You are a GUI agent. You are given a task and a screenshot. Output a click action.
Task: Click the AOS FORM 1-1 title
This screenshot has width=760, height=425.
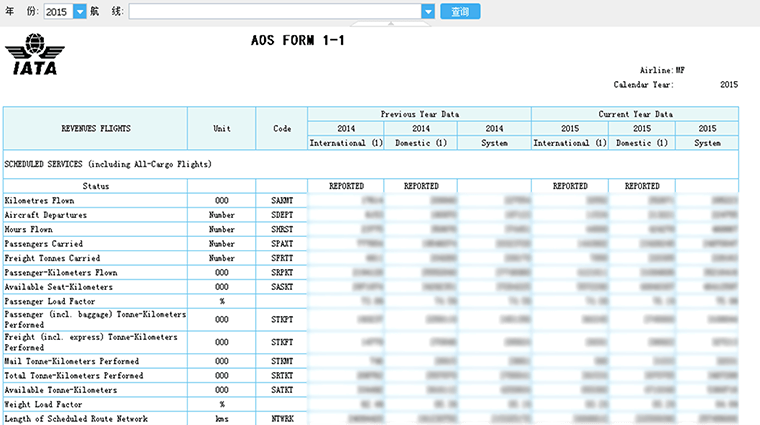click(298, 41)
